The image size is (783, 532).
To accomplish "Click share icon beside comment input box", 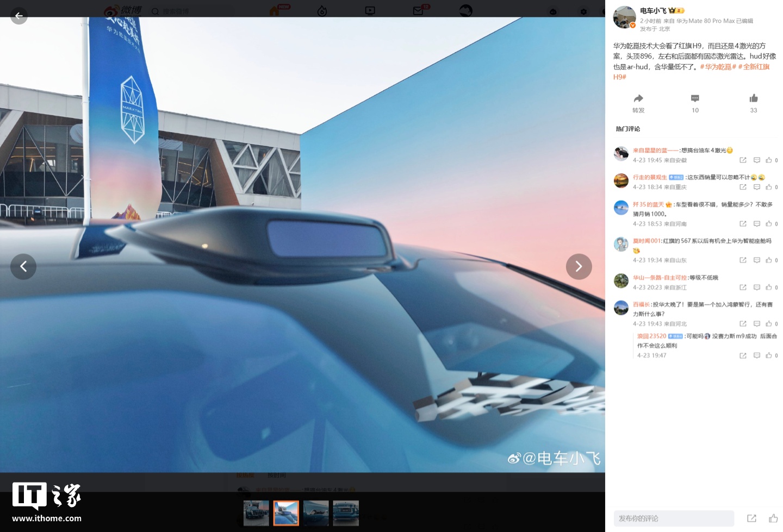I will [x=751, y=518].
